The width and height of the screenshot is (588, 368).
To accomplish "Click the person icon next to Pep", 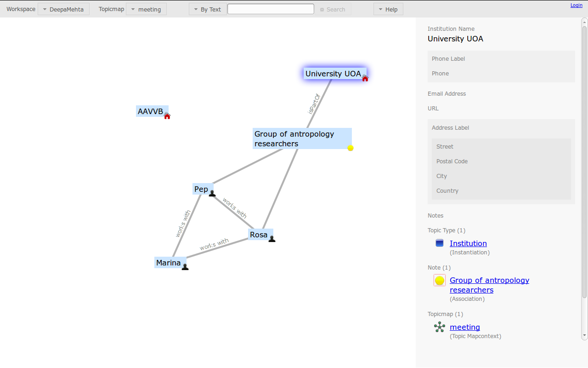I will point(212,193).
